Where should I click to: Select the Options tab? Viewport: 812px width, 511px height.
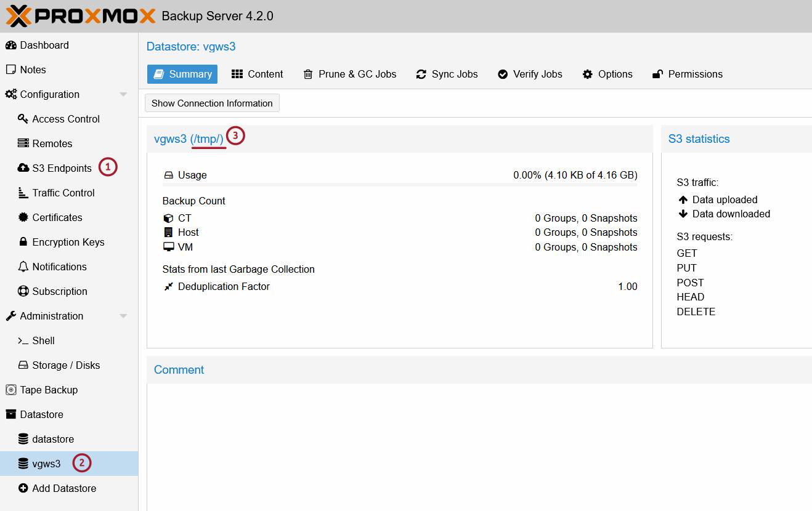[x=607, y=74]
